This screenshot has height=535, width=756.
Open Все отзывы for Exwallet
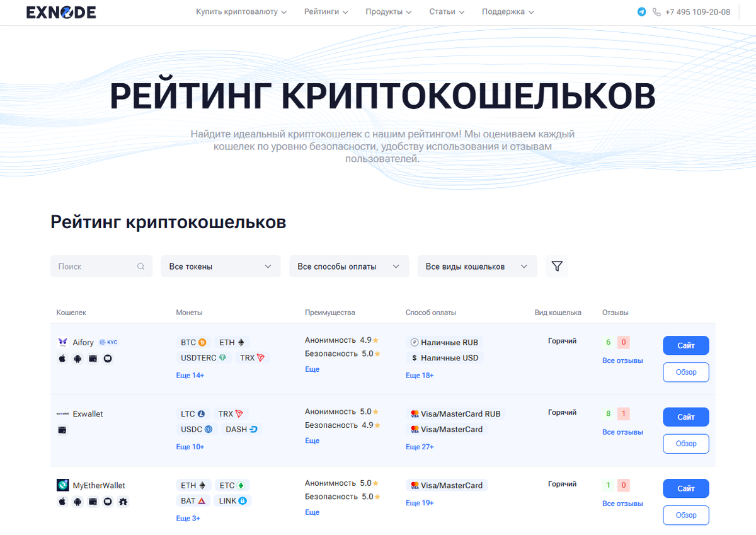pyautogui.click(x=621, y=432)
